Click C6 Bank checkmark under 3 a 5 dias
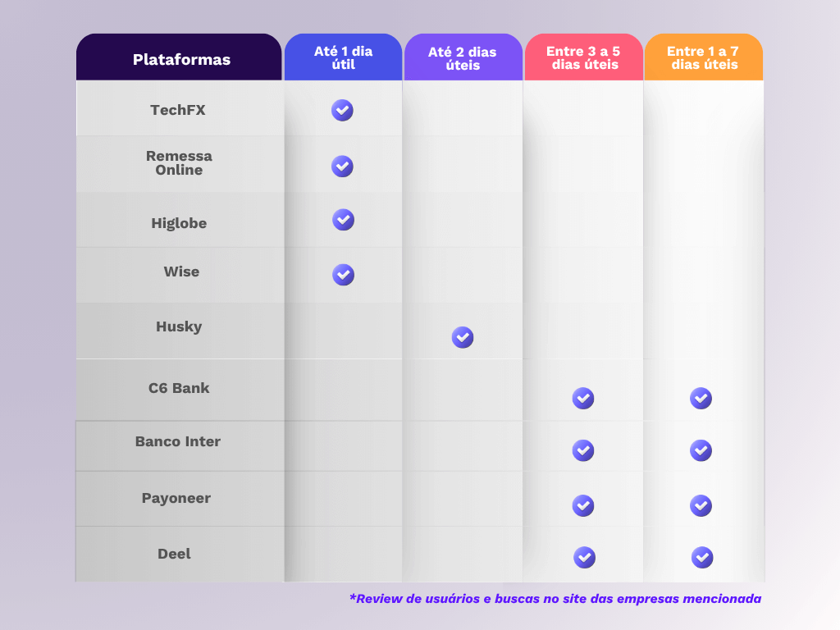The width and height of the screenshot is (840, 630). pyautogui.click(x=583, y=399)
